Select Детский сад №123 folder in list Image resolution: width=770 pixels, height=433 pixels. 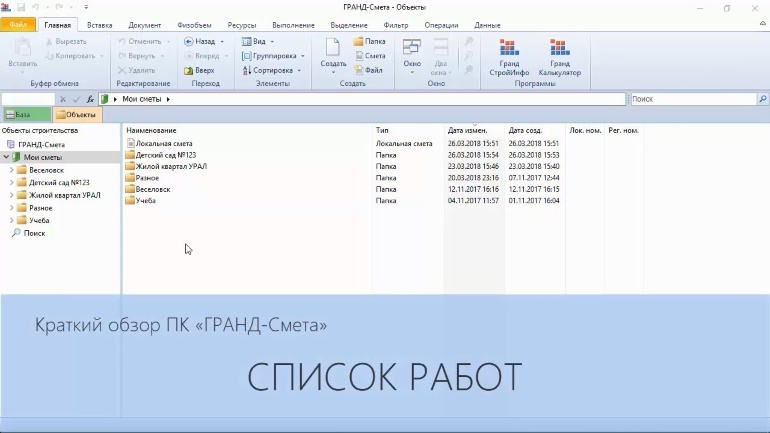pos(161,155)
